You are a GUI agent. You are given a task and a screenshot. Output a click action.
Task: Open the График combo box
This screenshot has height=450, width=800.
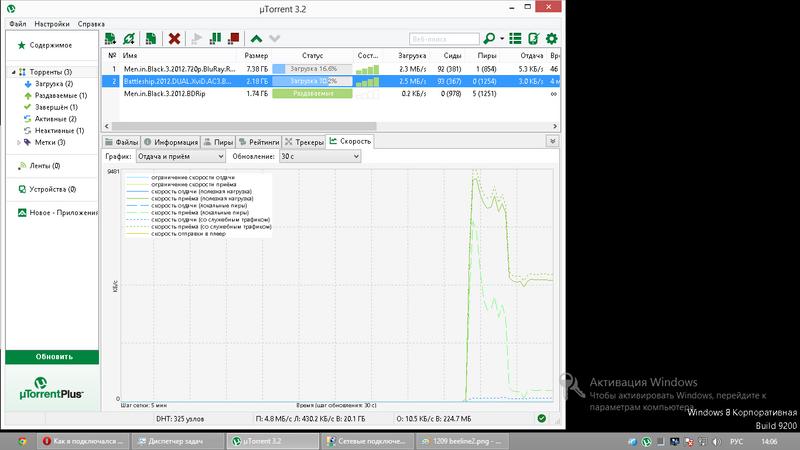point(181,157)
